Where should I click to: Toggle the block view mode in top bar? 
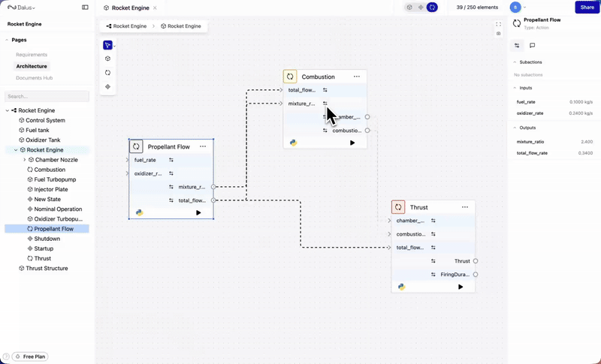click(x=409, y=8)
